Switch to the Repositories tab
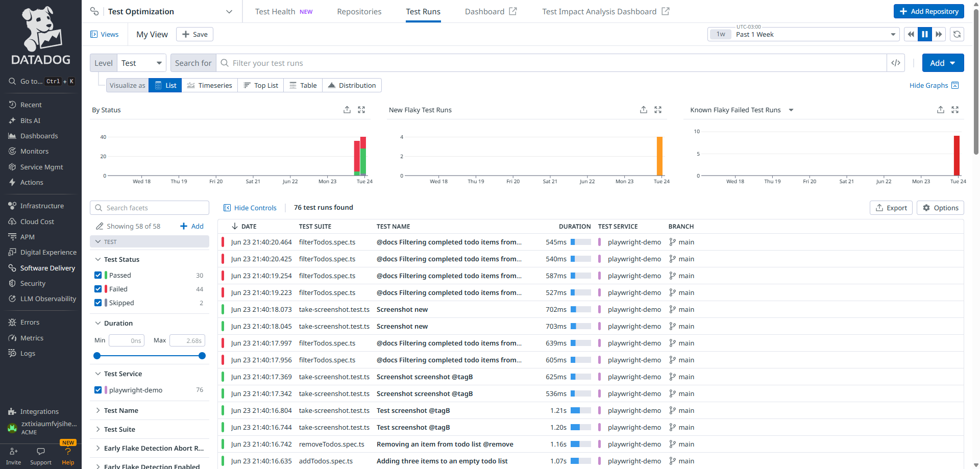 coord(359,12)
